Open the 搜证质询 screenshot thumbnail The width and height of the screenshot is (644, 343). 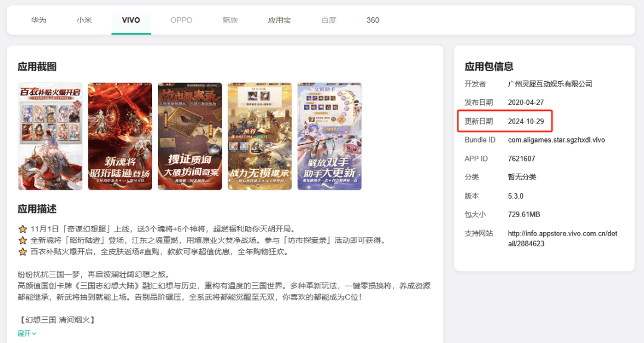190,137
